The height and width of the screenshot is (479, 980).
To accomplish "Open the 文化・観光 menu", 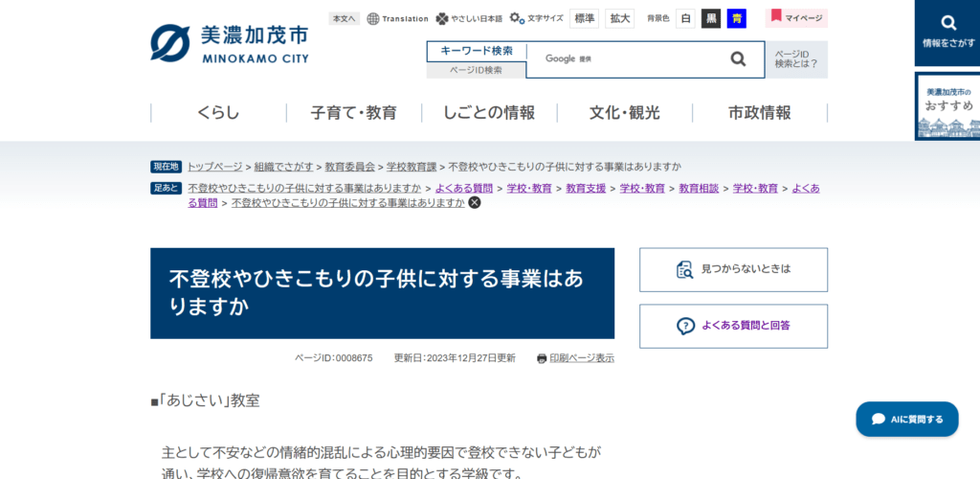I will click(625, 113).
